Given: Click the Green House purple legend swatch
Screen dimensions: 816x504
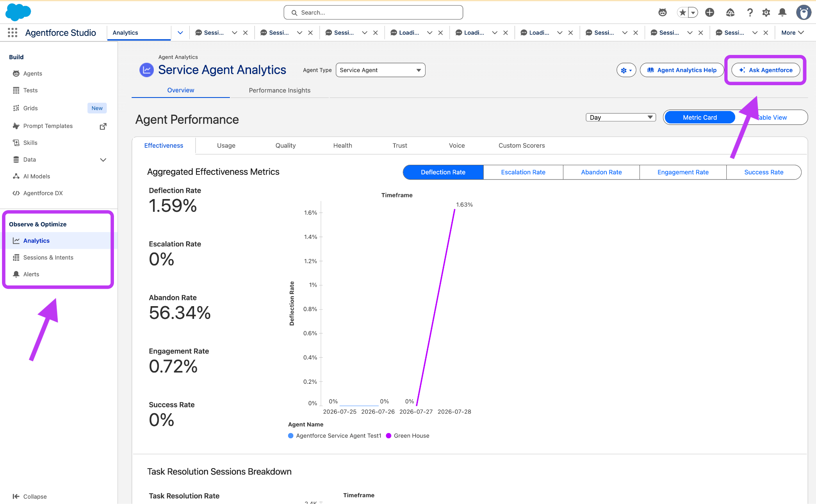Looking at the screenshot, I should [388, 436].
